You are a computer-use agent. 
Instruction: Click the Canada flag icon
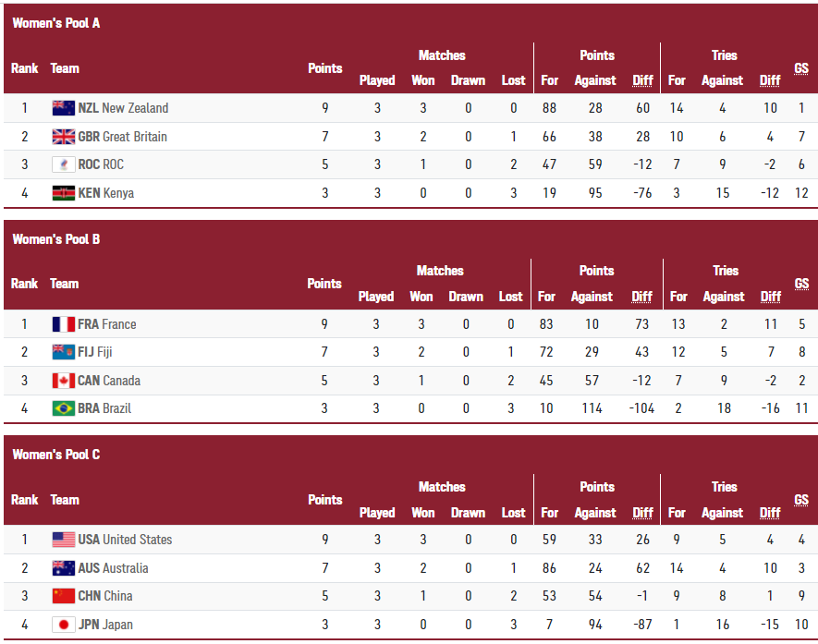(x=63, y=381)
